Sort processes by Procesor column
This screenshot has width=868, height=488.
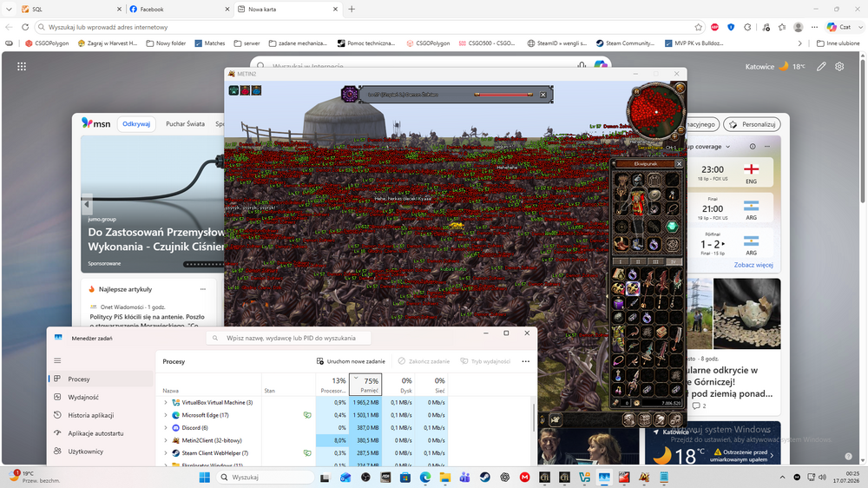[332, 385]
